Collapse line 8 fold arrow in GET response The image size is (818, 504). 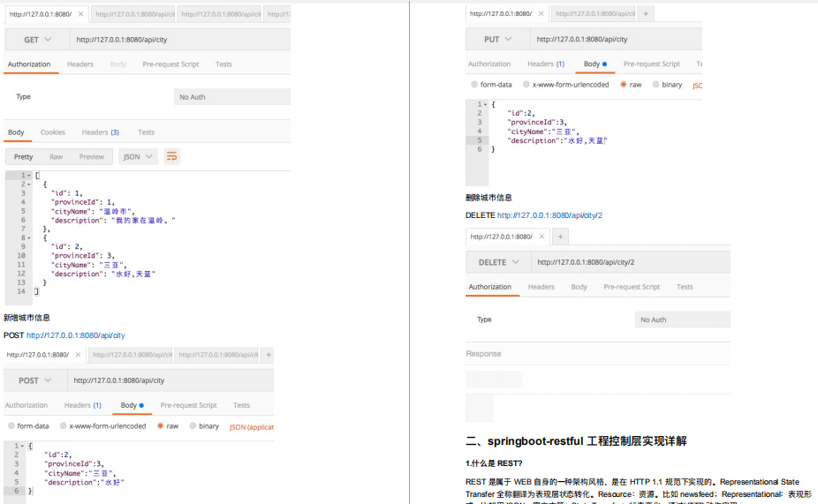29,238
